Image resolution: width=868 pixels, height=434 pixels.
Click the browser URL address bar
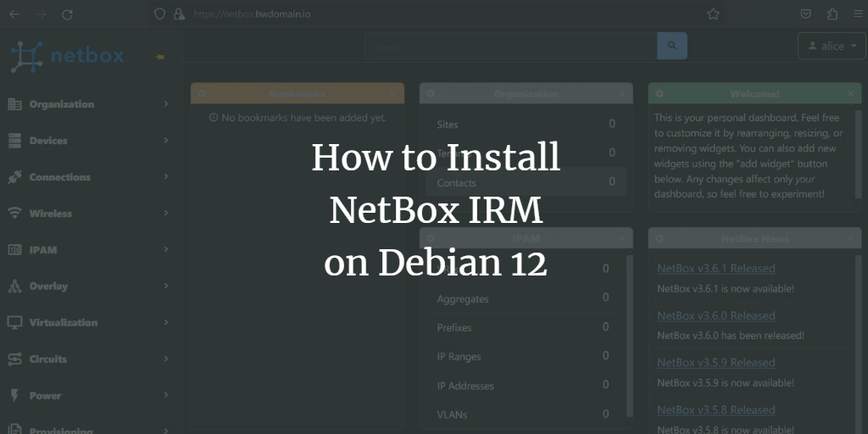click(x=437, y=14)
